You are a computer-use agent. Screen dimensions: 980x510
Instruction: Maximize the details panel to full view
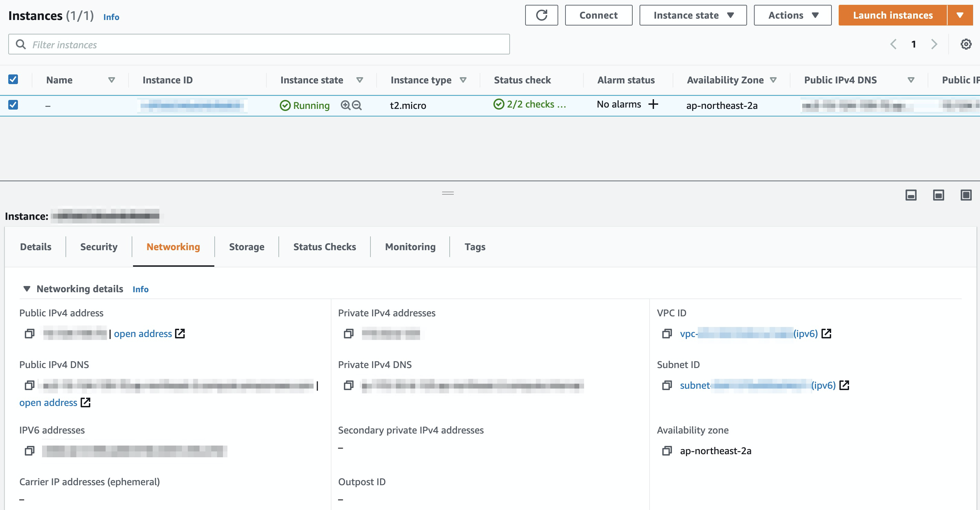(966, 195)
